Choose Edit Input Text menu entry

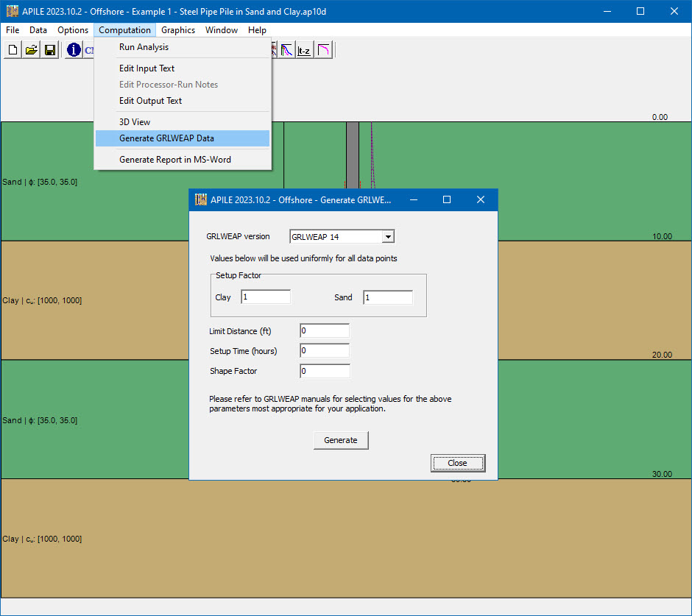pos(146,68)
